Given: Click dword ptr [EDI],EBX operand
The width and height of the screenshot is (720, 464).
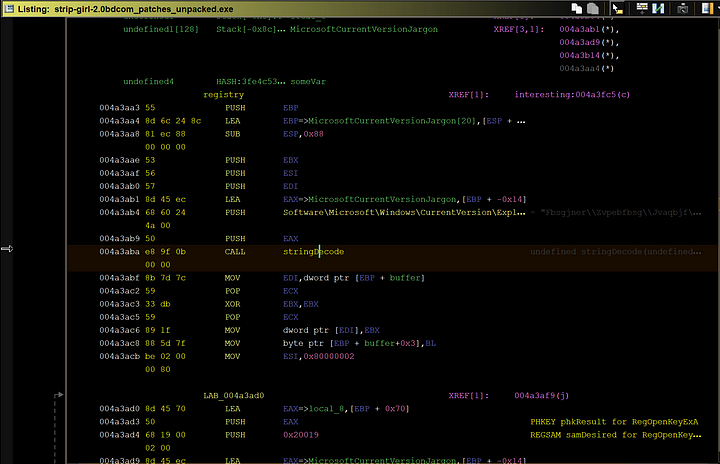Looking at the screenshot, I should click(x=331, y=330).
